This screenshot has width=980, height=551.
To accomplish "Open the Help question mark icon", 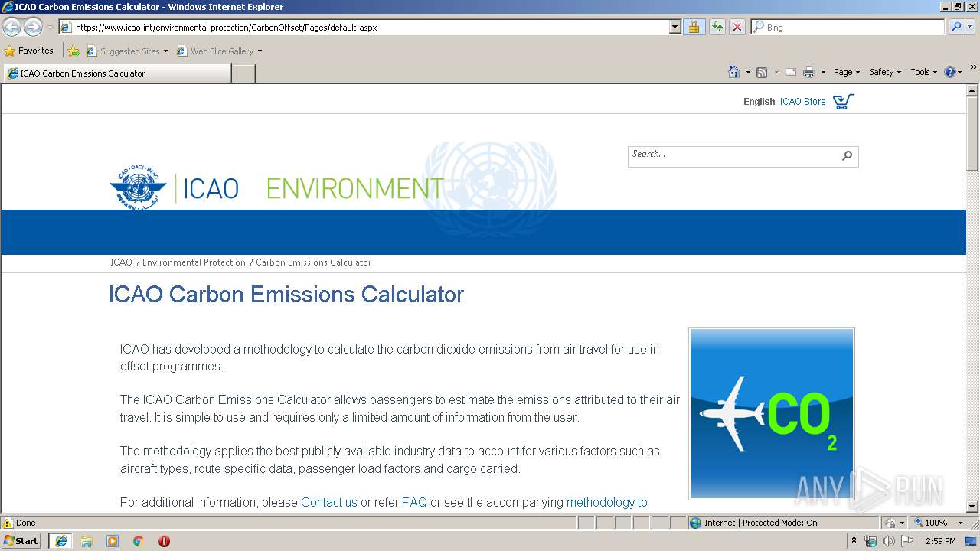I will click(x=950, y=72).
